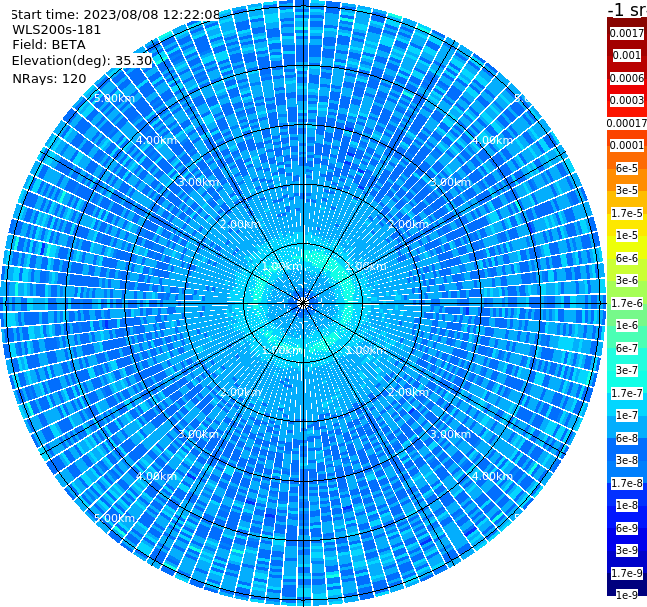The height and width of the screenshot is (607, 647).
Task: Click the lower-left 3.00km range ring label
Action: pos(198,434)
